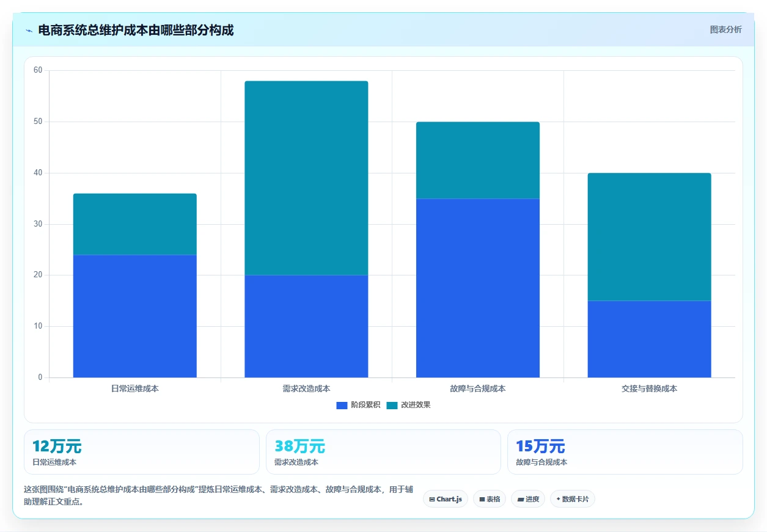Screen dimensions: 767x532
Task: Toggle the 改进效果 legend item
Action: tap(409, 405)
